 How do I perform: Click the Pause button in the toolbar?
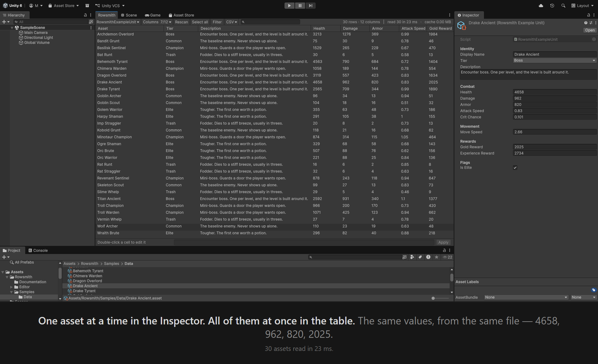point(300,6)
